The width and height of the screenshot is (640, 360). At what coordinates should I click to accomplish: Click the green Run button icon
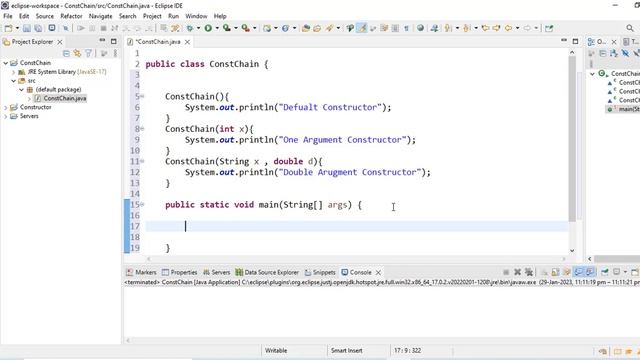pos(208,28)
